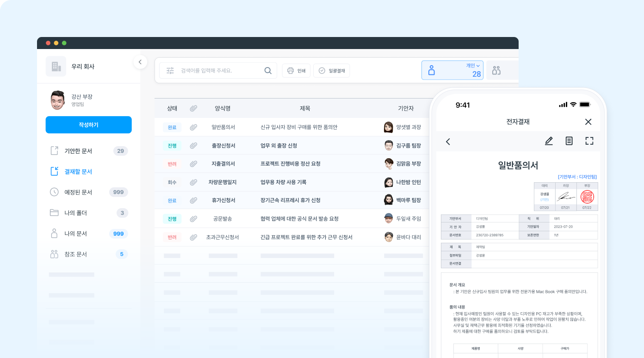Open the 개인 dropdown chevron

477,66
